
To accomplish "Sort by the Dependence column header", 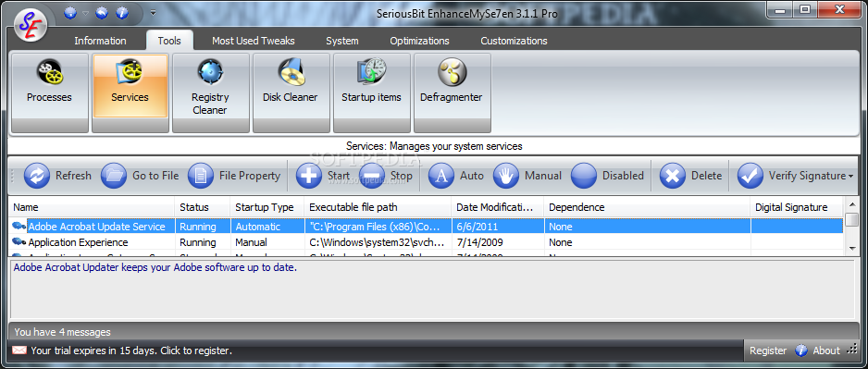I will [x=647, y=207].
